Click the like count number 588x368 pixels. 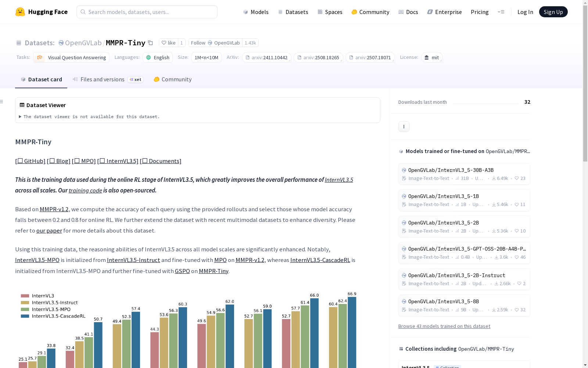tap(182, 43)
